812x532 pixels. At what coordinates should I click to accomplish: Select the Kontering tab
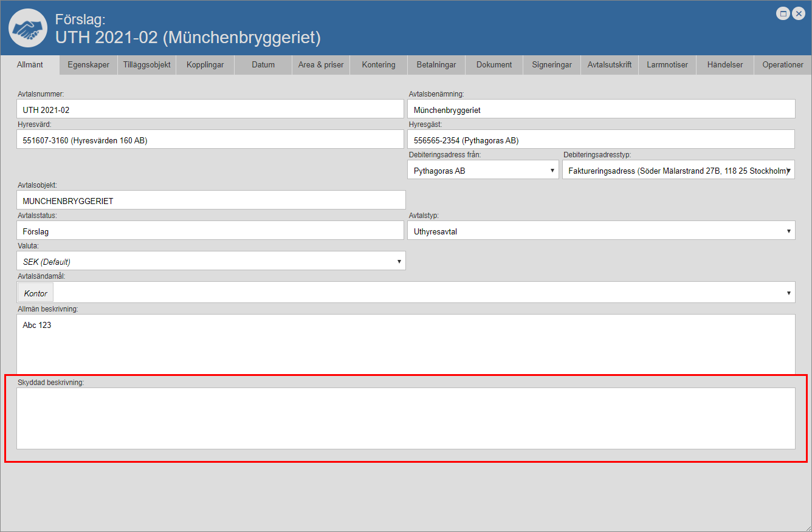point(378,65)
